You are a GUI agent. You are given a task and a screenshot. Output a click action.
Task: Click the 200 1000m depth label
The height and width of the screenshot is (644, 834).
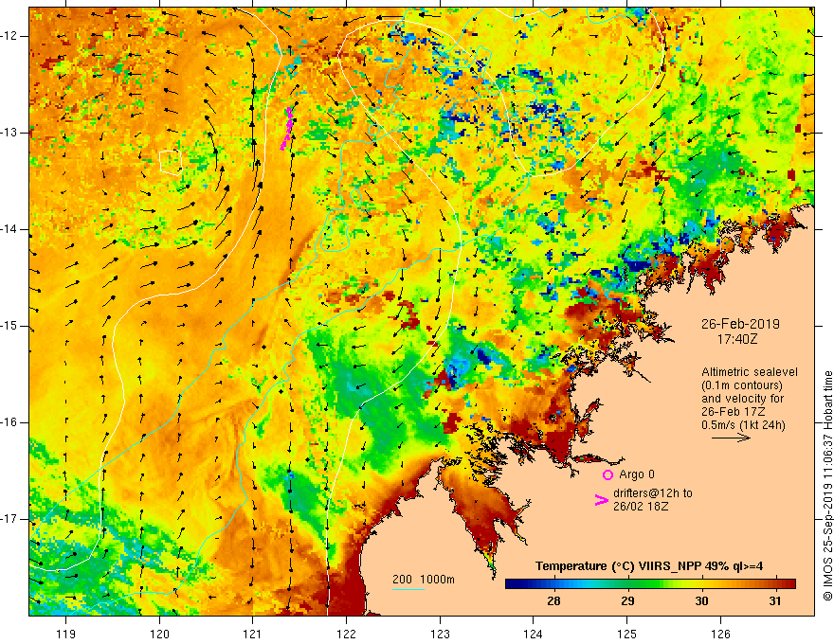click(x=424, y=580)
